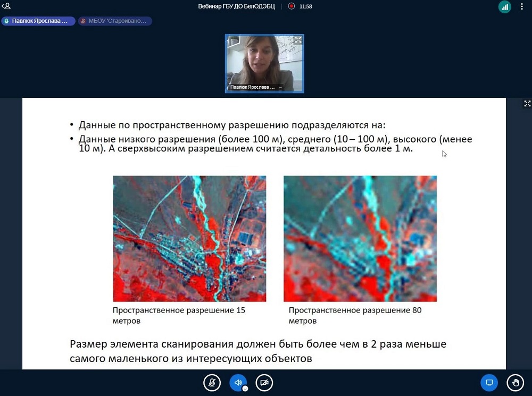Open the users list panel toggle

tap(6, 6)
